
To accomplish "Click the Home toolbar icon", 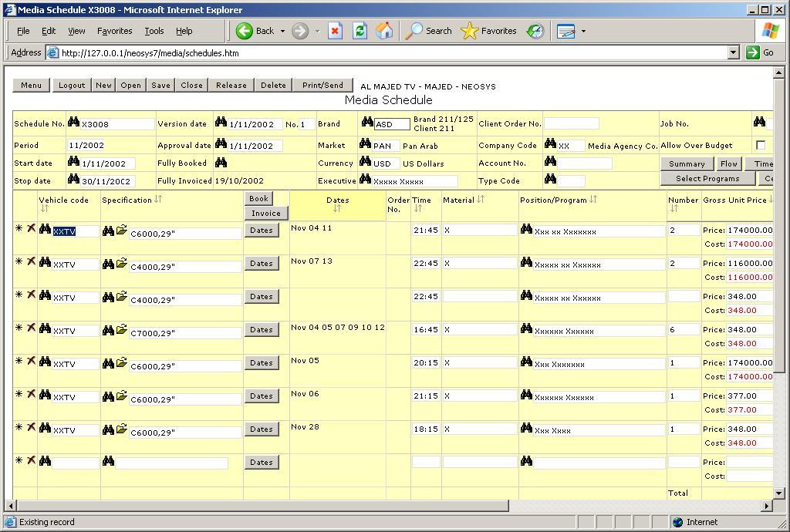I will coord(384,31).
